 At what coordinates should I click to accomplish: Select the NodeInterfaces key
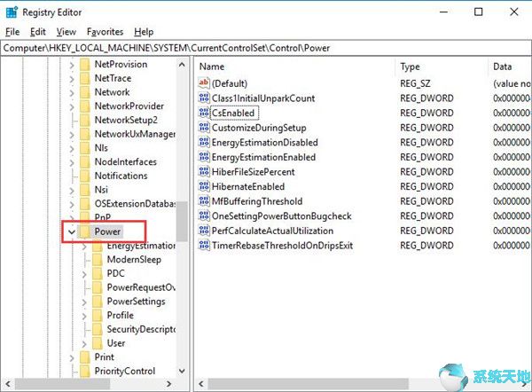point(126,162)
